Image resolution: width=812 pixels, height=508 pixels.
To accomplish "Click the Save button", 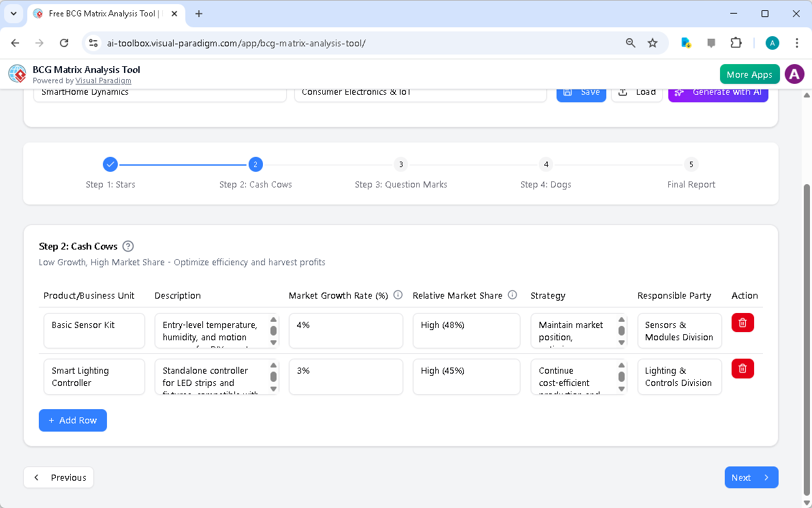I will [581, 91].
